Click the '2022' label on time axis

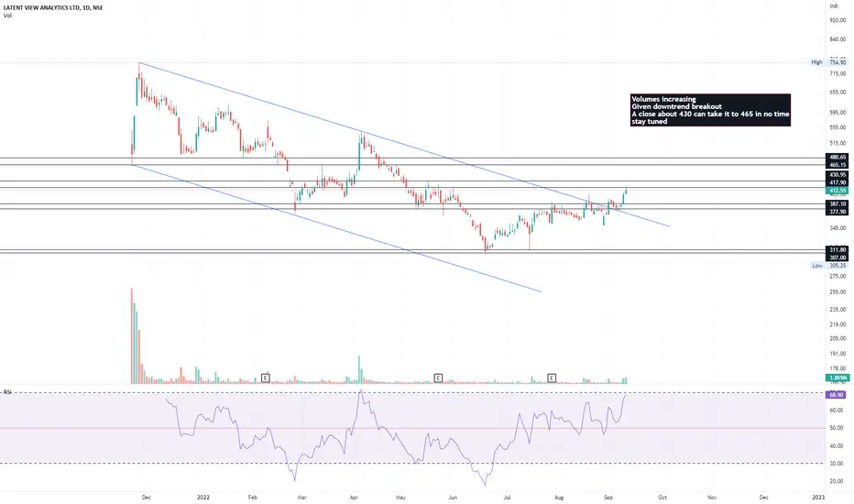click(x=203, y=497)
